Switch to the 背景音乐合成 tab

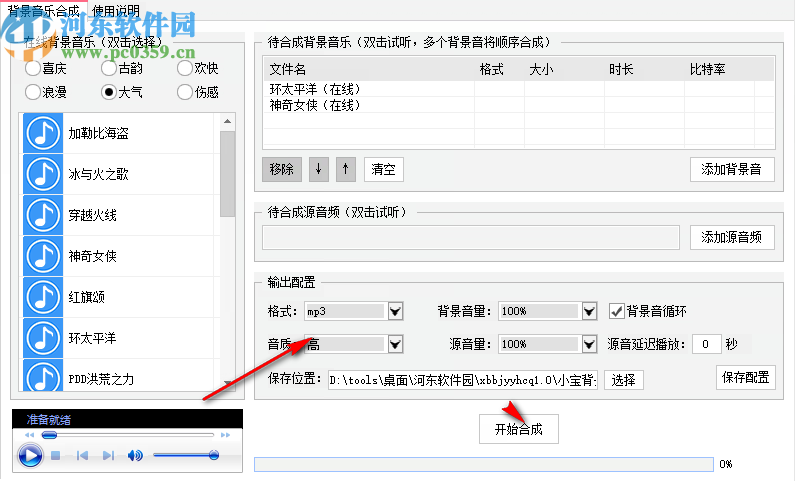click(44, 10)
